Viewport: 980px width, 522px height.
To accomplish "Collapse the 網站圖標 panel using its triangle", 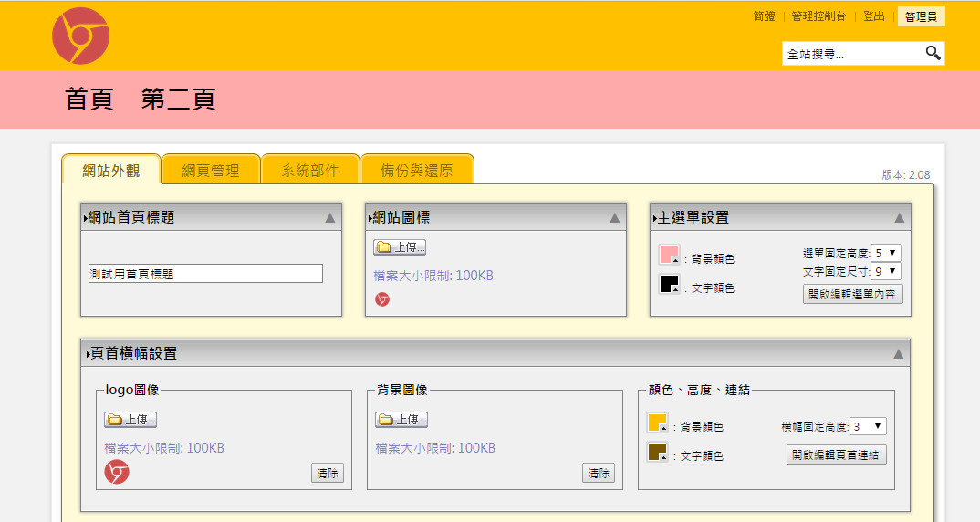I will pyautogui.click(x=614, y=218).
